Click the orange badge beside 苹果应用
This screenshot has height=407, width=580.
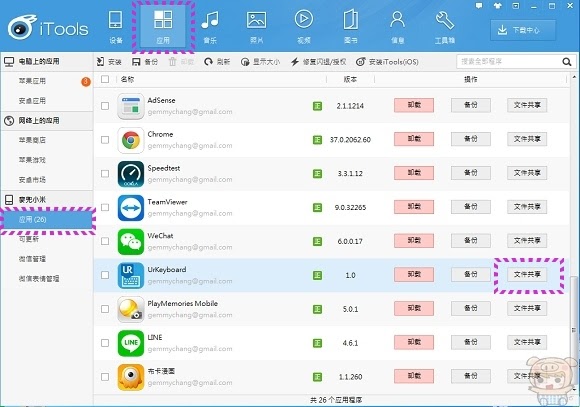click(x=85, y=81)
